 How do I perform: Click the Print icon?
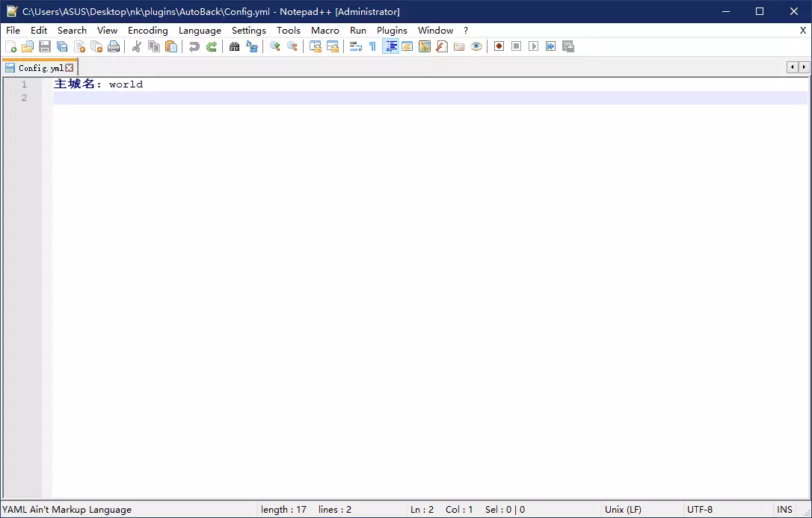coord(114,46)
